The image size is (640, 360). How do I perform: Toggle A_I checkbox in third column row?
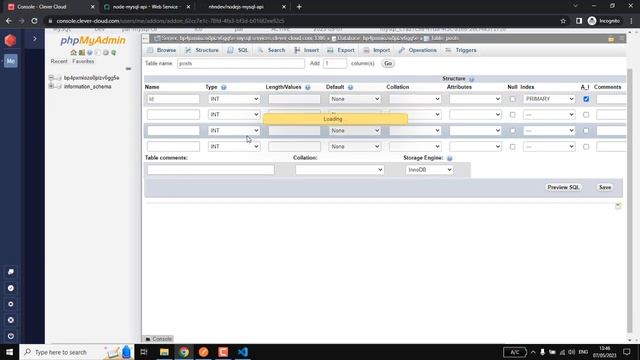[586, 131]
